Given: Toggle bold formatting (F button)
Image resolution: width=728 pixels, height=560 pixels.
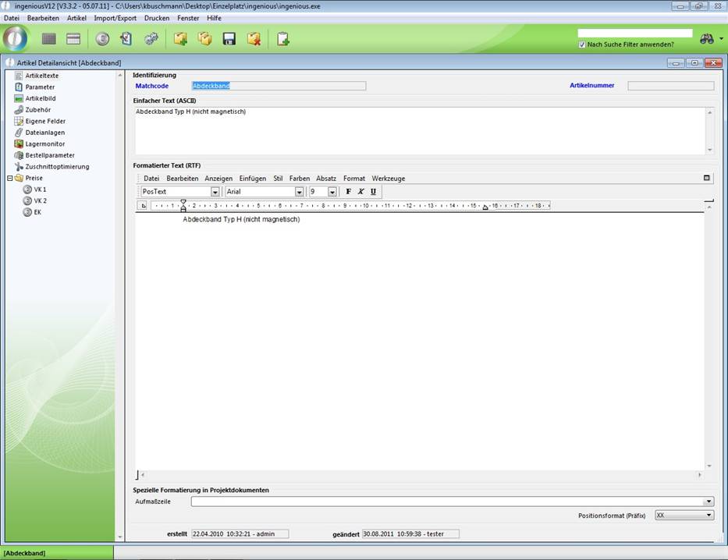Looking at the screenshot, I should click(349, 192).
